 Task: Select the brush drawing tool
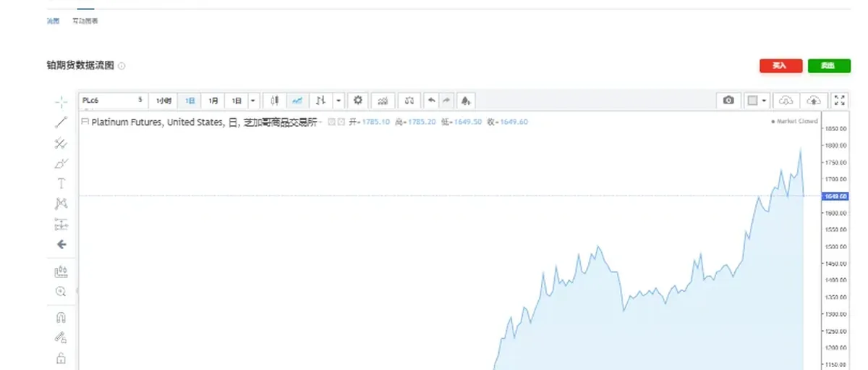click(61, 163)
